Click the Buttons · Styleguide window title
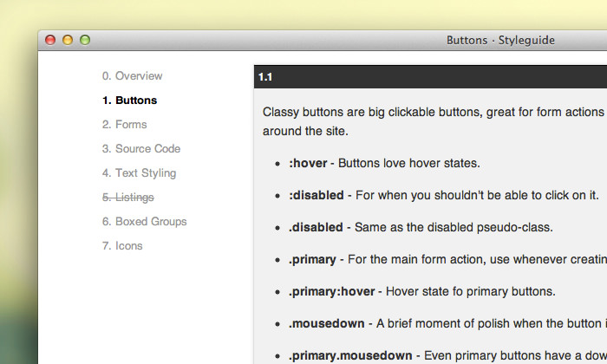This screenshot has height=364, width=607. click(x=500, y=40)
